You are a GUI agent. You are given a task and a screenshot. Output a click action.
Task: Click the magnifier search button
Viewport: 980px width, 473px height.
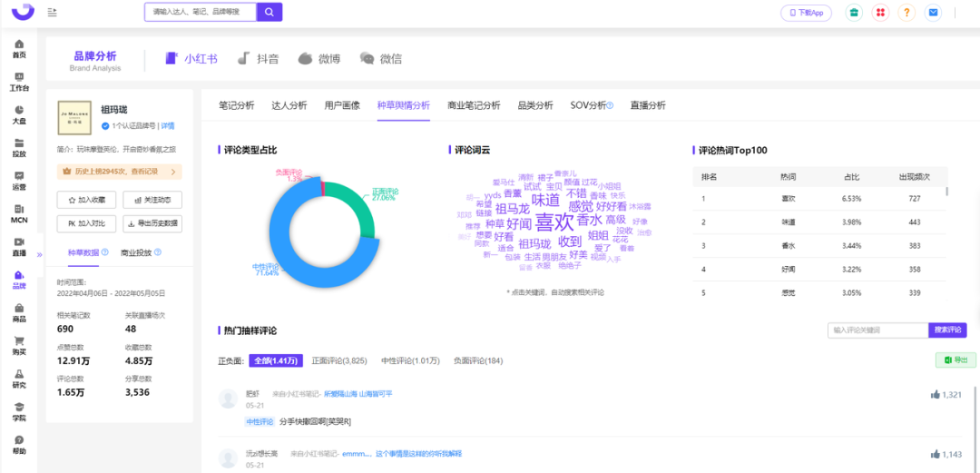click(x=269, y=12)
